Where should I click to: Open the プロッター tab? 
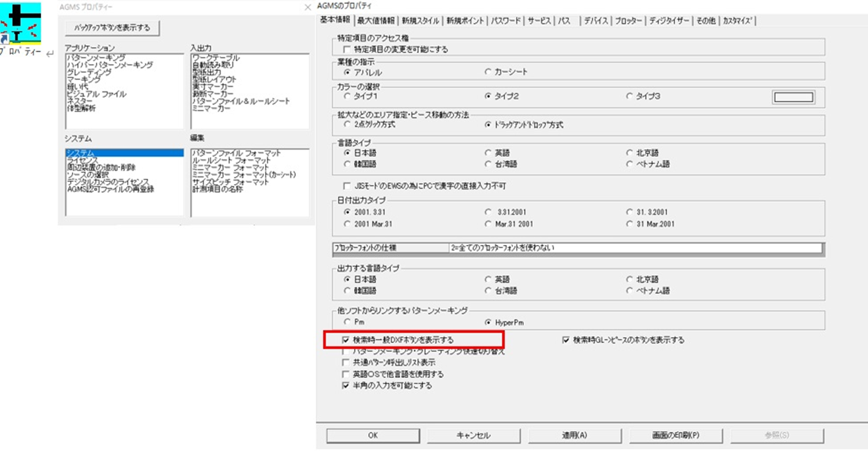click(628, 20)
